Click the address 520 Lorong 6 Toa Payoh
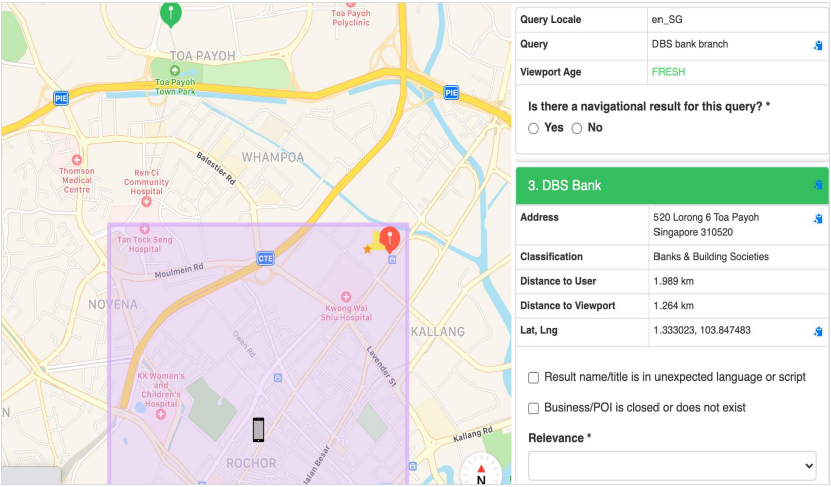The height and width of the screenshot is (487, 831). (x=706, y=225)
